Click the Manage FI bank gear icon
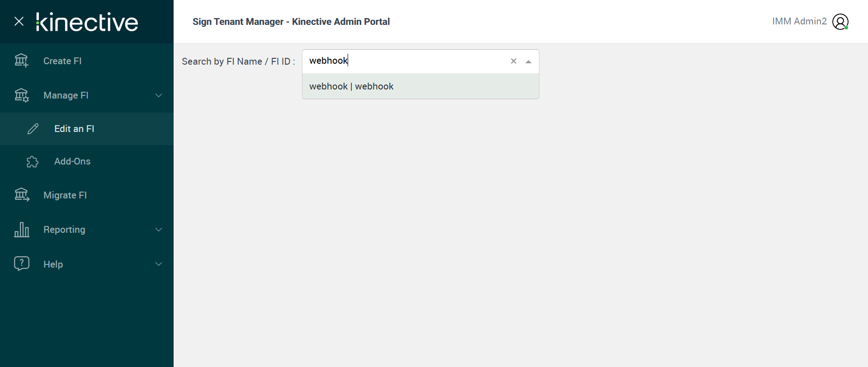Screen dimensions: 868x367 click(21, 95)
